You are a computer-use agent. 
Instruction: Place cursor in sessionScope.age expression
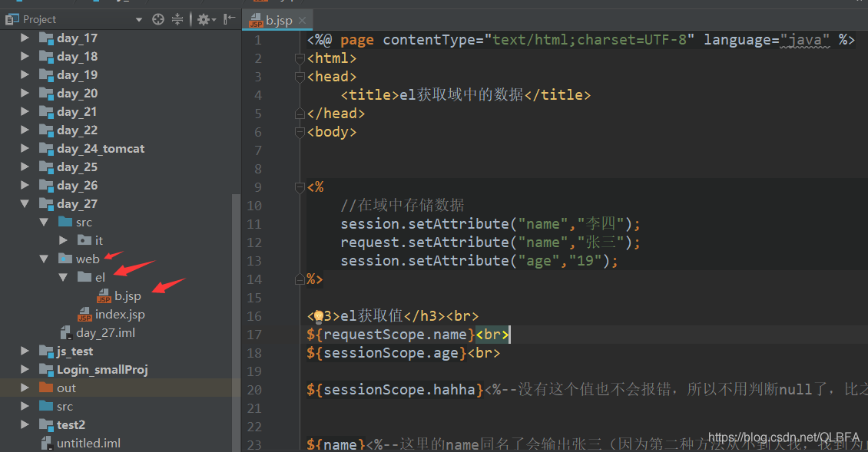387,353
